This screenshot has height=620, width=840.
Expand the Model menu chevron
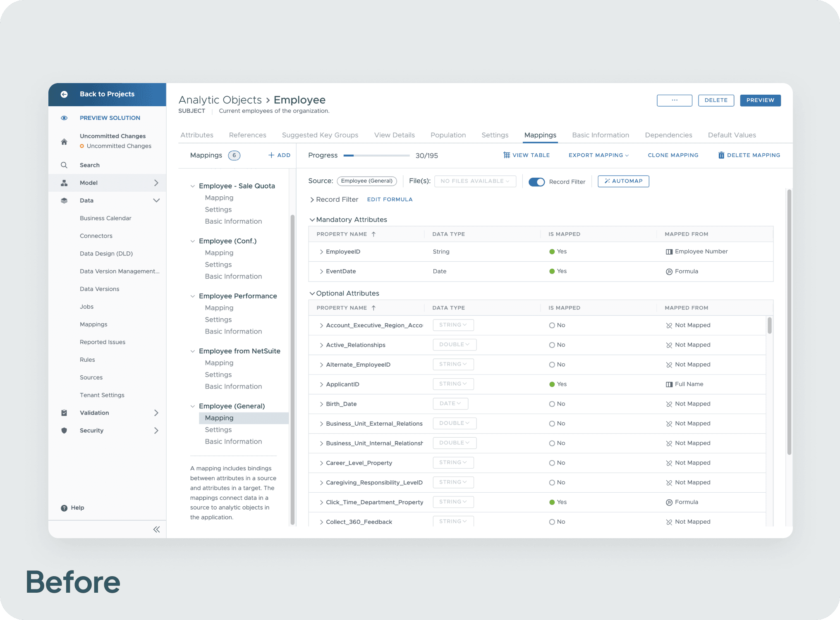[156, 183]
